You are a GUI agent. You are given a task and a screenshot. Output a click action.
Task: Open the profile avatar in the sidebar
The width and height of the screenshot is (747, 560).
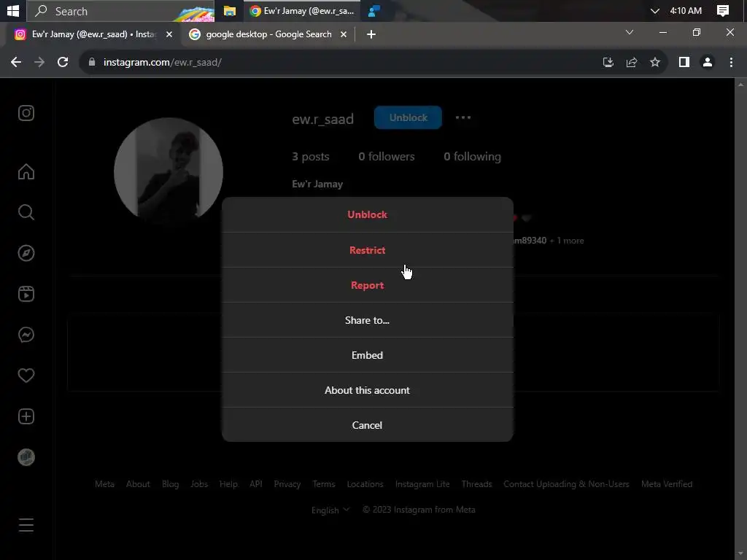click(x=26, y=457)
